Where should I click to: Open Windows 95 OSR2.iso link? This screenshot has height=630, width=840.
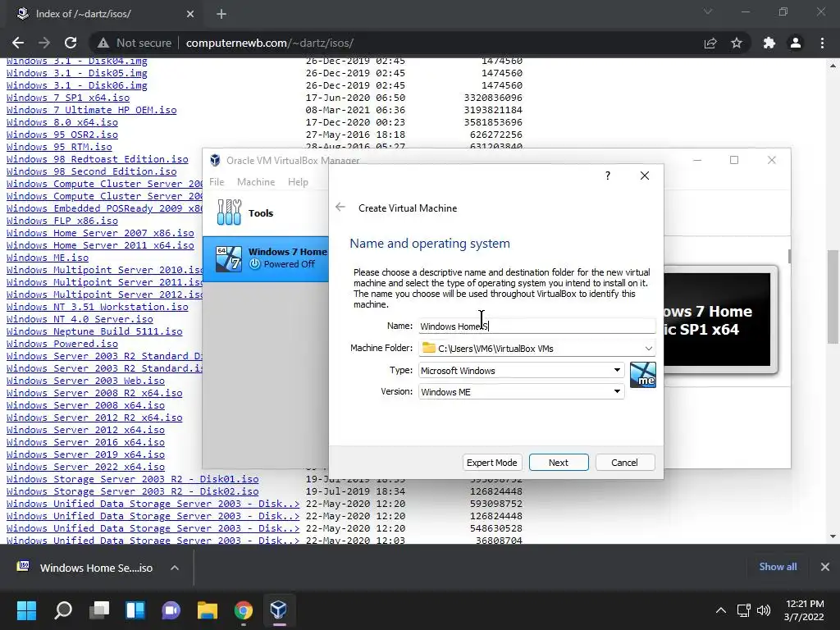62,135
